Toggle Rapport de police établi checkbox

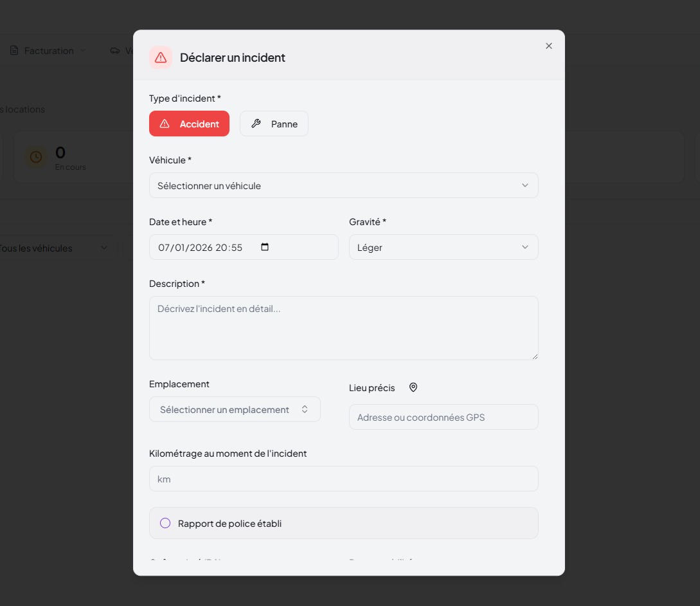165,523
